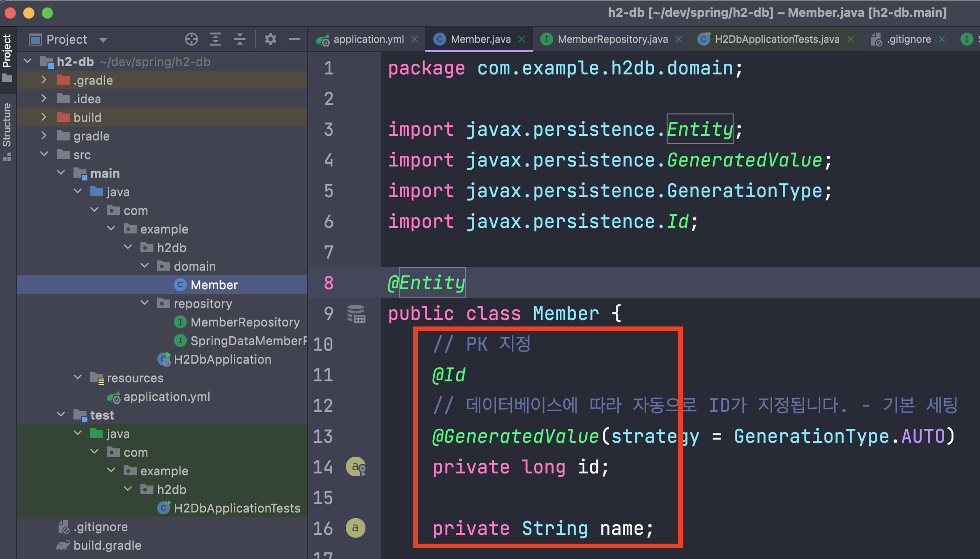Image resolution: width=980 pixels, height=559 pixels.
Task: Hide the Project tool window with minus icon
Action: click(x=294, y=40)
